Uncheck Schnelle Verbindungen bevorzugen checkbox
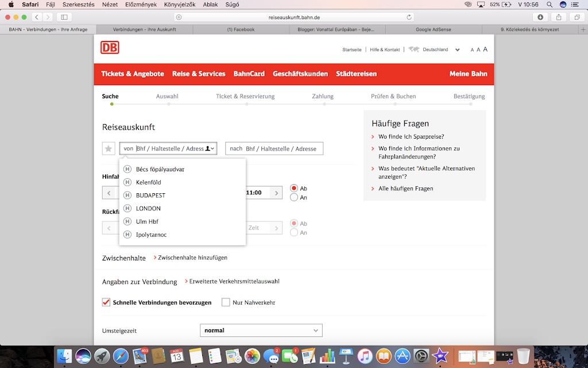Viewport: 588px width, 368px height. click(x=106, y=302)
